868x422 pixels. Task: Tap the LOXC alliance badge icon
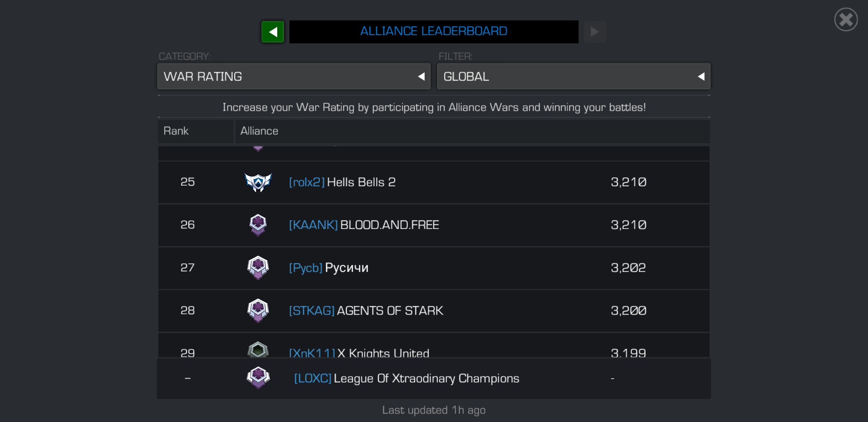coord(258,378)
